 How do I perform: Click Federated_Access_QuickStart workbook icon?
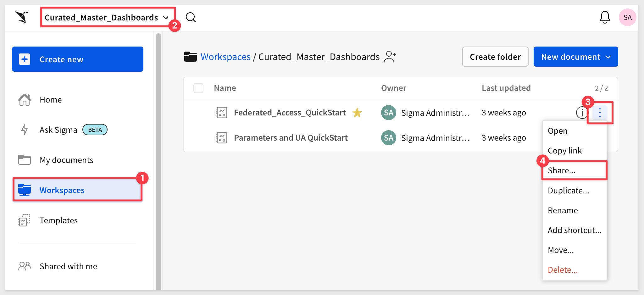coord(221,113)
